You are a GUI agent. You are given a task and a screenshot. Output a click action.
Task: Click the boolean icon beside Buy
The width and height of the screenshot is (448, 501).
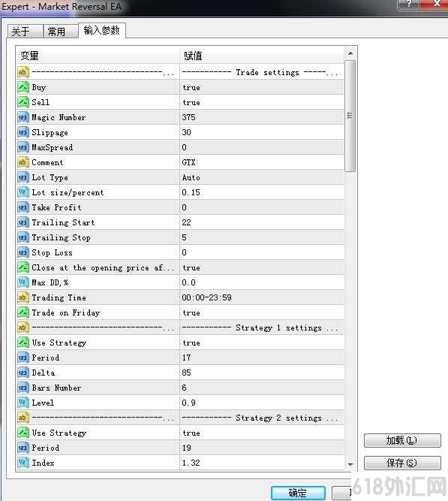click(x=23, y=87)
